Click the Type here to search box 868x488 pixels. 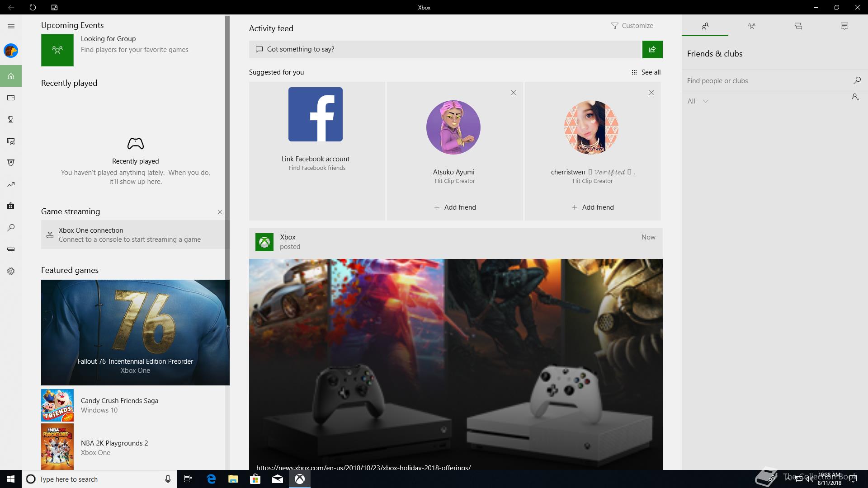click(99, 479)
